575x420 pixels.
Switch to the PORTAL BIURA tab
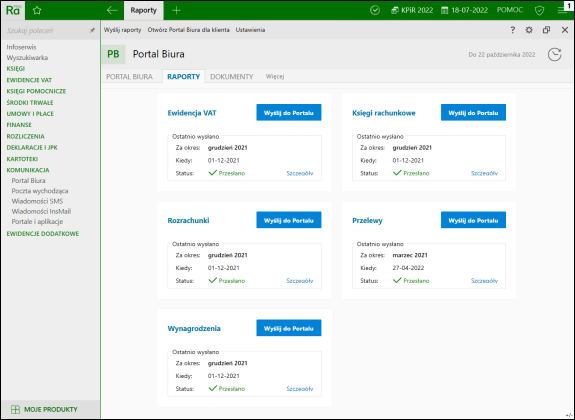[129, 77]
